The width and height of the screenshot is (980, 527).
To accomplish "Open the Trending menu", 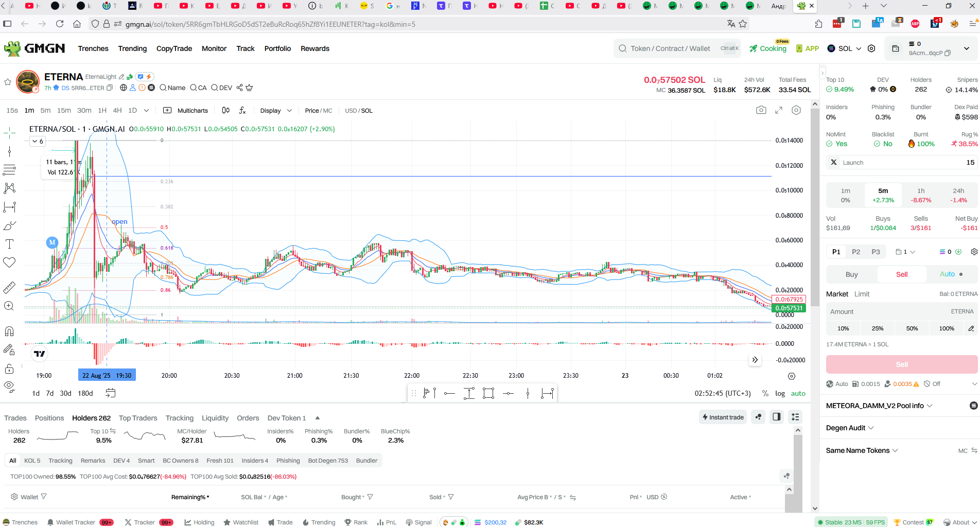I will click(132, 48).
